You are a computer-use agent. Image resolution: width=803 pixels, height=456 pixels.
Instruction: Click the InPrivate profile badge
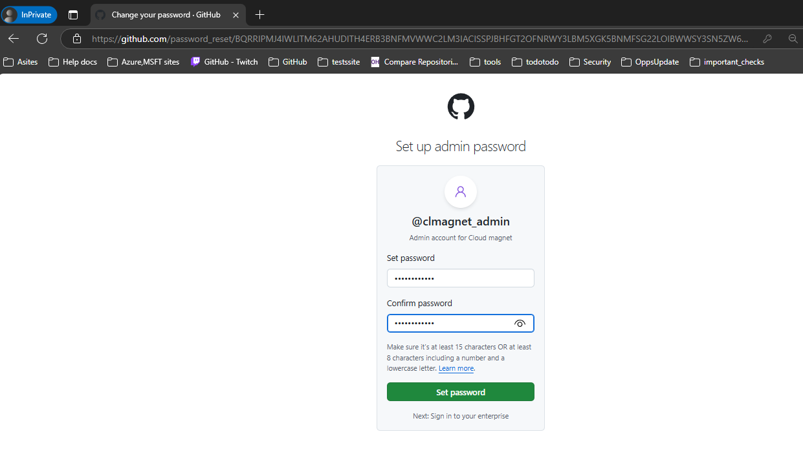[x=29, y=15]
